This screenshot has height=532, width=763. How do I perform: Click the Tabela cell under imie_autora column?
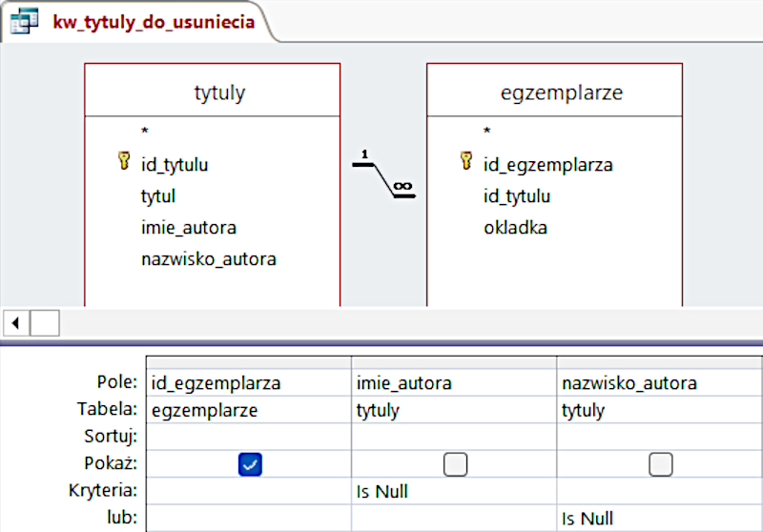click(454, 409)
